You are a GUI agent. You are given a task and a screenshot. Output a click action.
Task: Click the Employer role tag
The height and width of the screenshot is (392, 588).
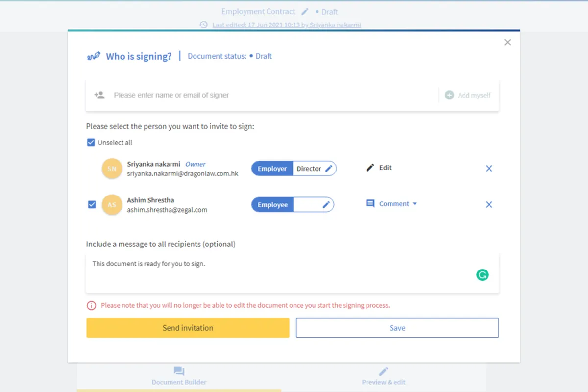click(272, 169)
